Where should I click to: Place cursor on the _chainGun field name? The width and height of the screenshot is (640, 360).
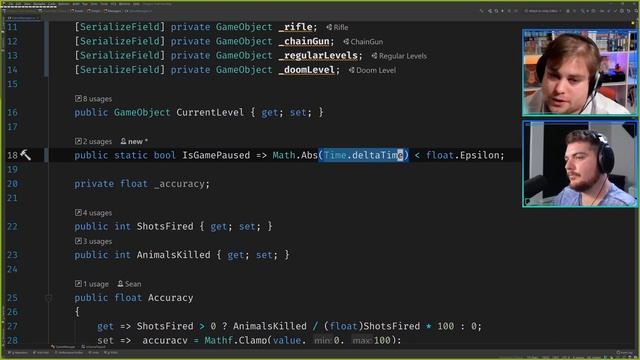(x=304, y=41)
